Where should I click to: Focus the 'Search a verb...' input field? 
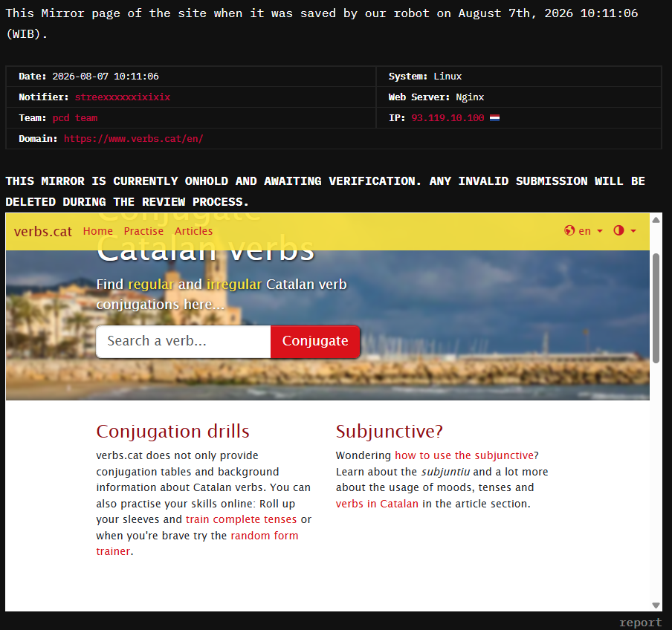(x=184, y=341)
